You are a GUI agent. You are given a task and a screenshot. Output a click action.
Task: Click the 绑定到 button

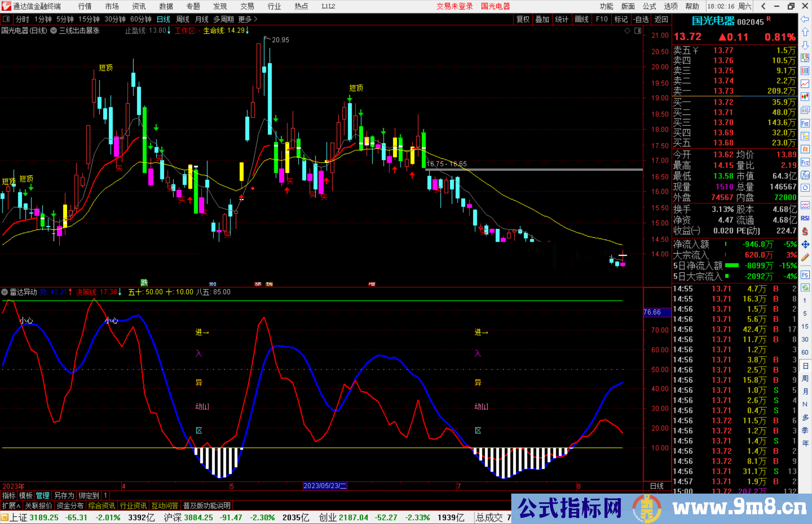89,495
